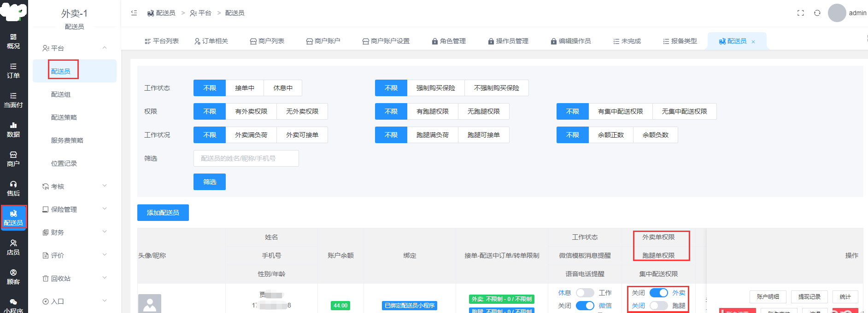
Task: Expand the 考核 sidebar menu
Action: (x=74, y=186)
